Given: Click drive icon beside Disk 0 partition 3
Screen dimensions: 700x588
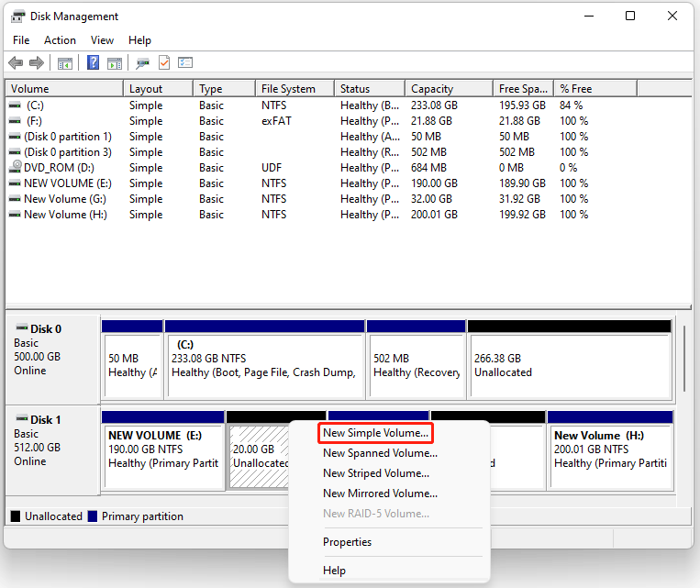Looking at the screenshot, I should 15,152.
